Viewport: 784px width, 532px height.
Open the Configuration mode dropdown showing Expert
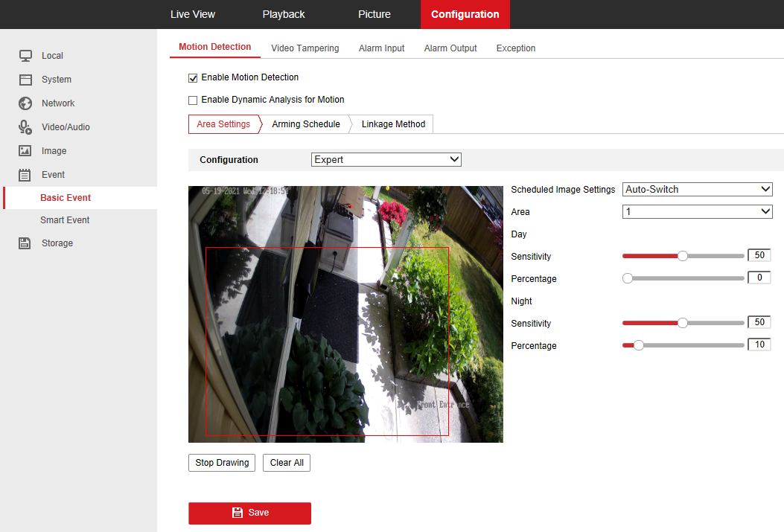click(x=386, y=159)
